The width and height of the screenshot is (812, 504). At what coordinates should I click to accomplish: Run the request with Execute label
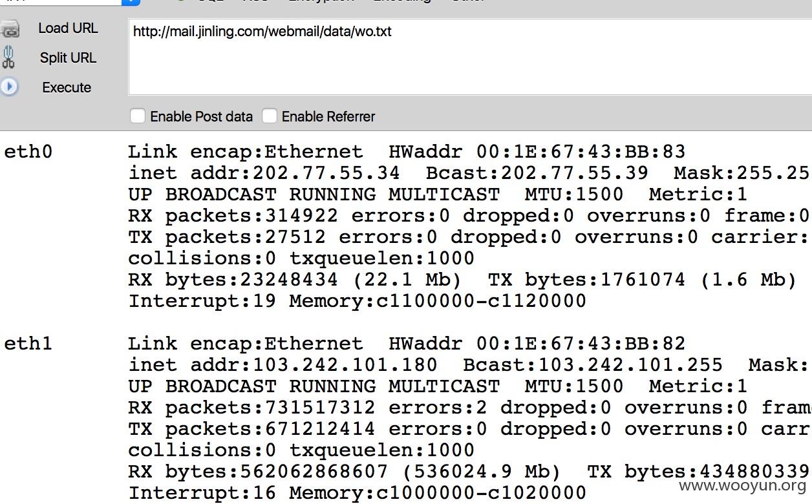tap(67, 87)
